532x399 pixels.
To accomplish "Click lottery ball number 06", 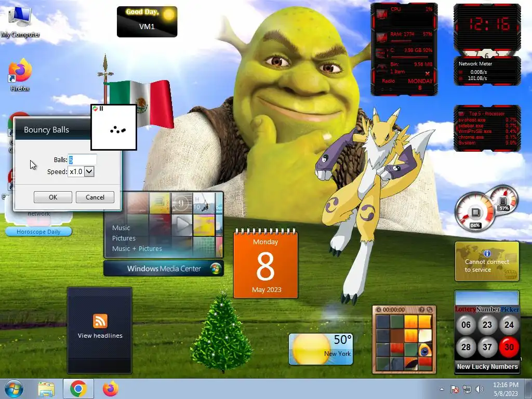I will coord(466,325).
